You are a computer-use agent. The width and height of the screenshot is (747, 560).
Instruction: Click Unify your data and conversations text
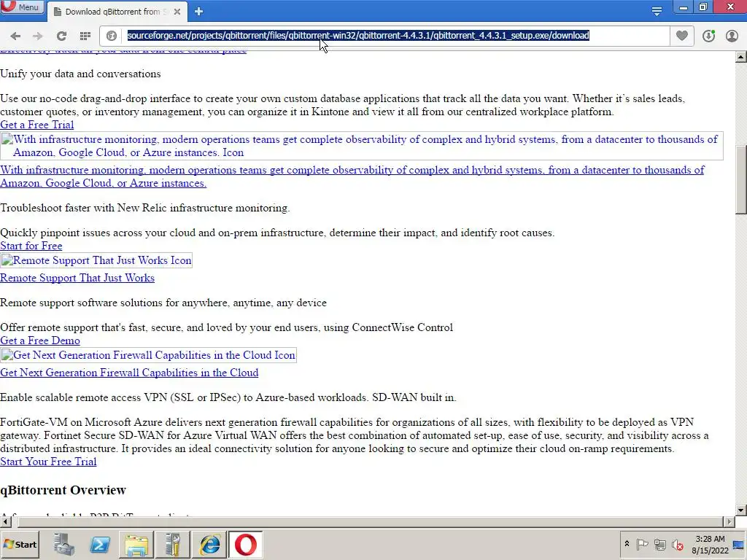click(x=80, y=74)
